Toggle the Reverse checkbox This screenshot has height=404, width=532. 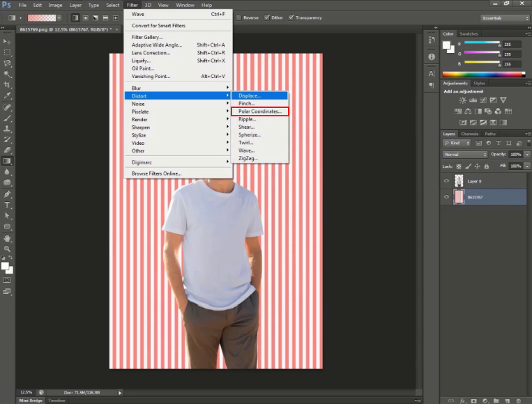[x=239, y=17]
